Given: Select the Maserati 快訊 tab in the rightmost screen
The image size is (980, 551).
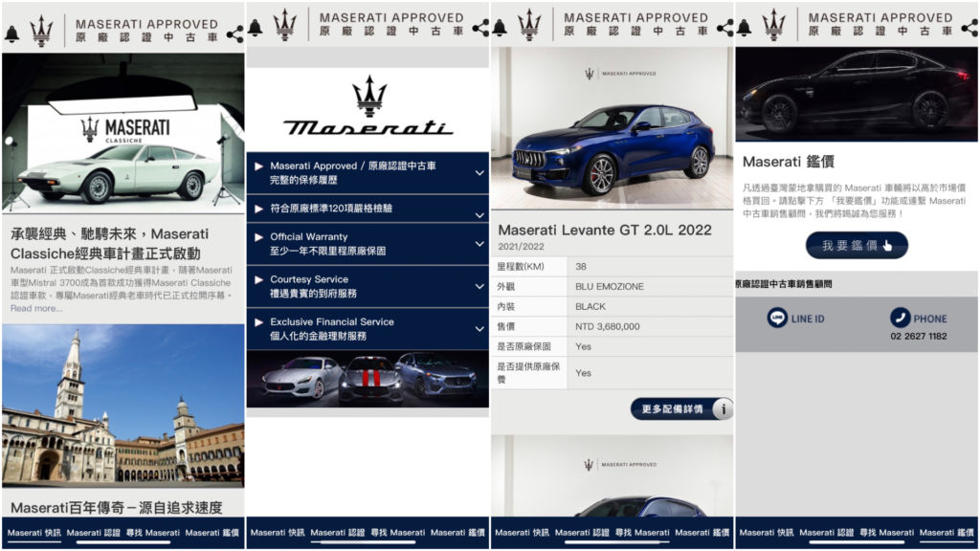Looking at the screenshot, I should tap(767, 533).
